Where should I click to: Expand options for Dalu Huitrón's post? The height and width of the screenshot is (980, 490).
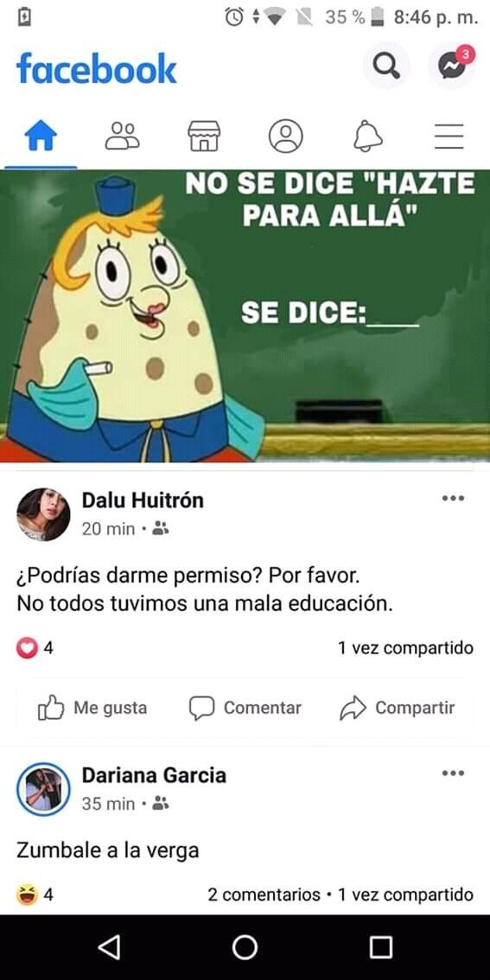pyautogui.click(x=453, y=498)
